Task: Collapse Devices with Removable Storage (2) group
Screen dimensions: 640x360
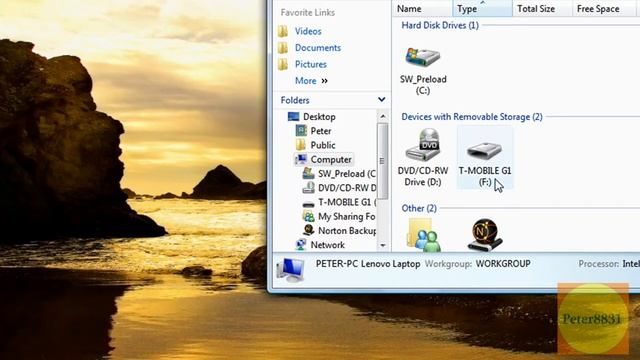Action: pyautogui.click(x=472, y=117)
